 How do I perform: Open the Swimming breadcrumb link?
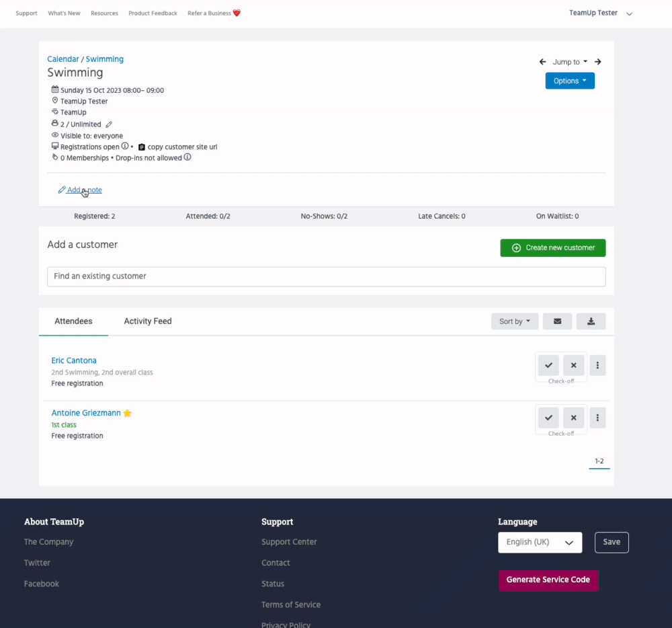[x=105, y=58]
